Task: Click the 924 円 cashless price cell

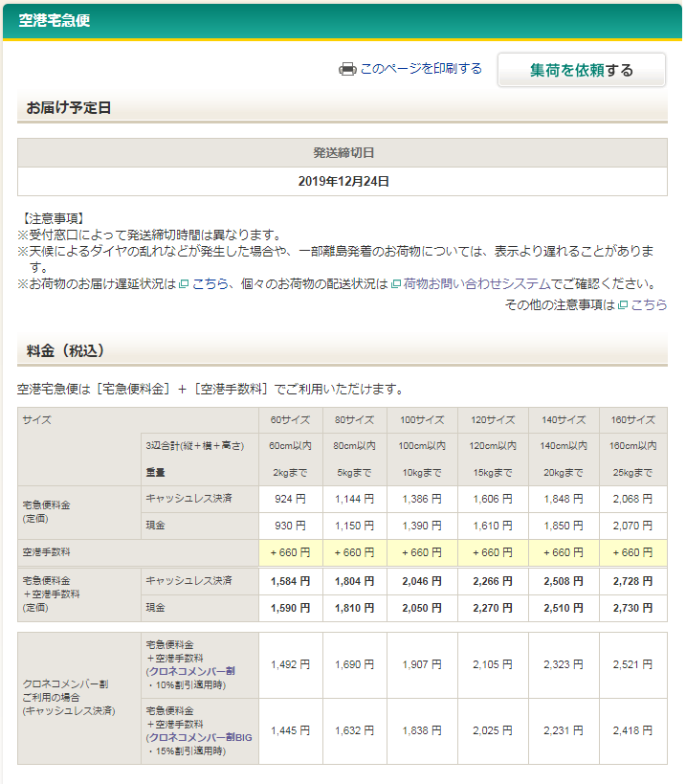Action: (290, 499)
